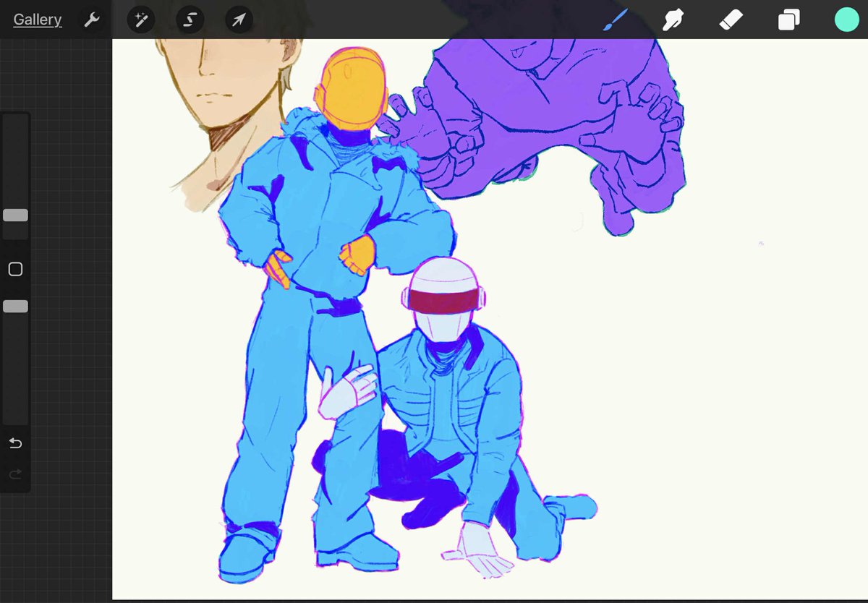
Task: Open the Adjustments magic wand menu
Action: pyautogui.click(x=141, y=20)
